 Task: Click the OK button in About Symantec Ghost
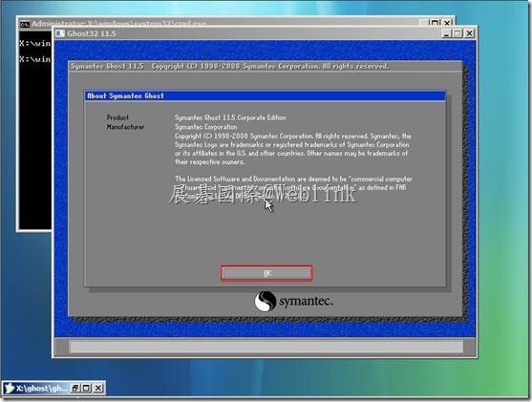point(266,273)
